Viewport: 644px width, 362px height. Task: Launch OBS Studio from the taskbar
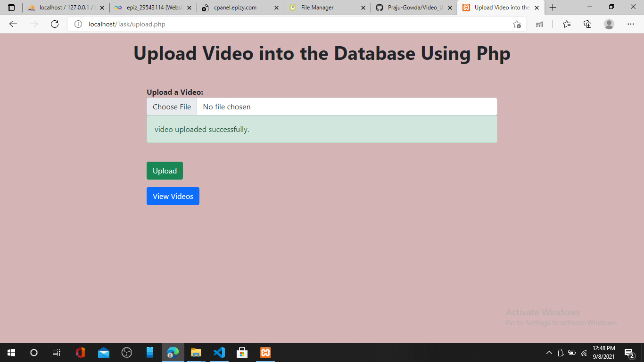tap(127, 352)
